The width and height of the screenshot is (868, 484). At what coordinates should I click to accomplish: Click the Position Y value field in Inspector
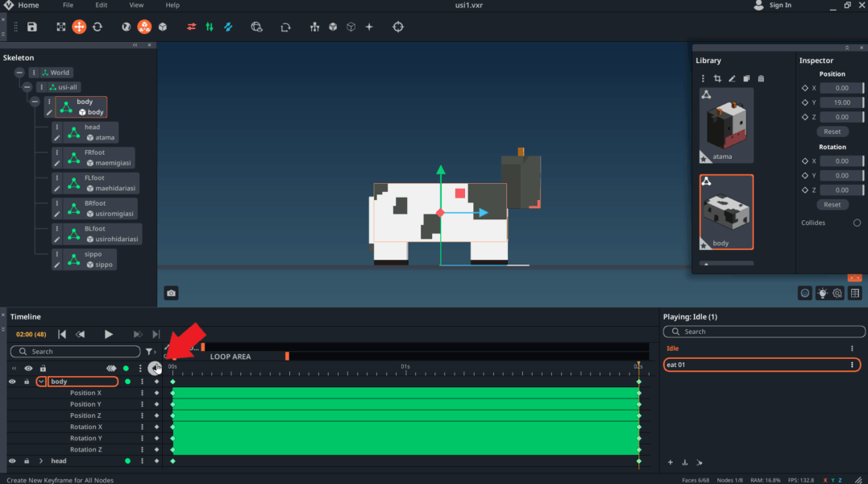coord(841,102)
